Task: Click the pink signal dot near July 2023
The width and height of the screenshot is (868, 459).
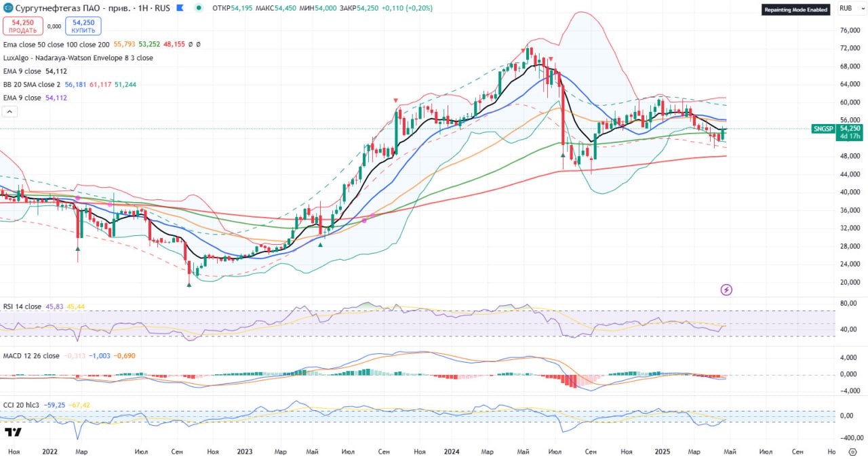Action: point(365,220)
